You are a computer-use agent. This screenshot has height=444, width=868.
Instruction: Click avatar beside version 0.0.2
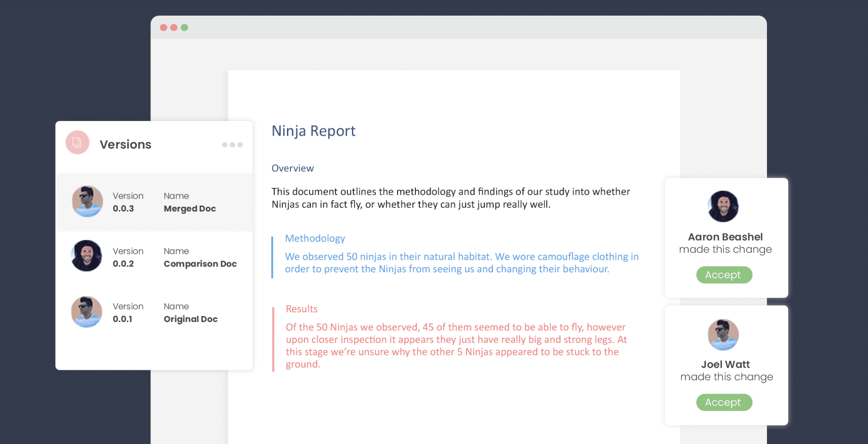87,256
